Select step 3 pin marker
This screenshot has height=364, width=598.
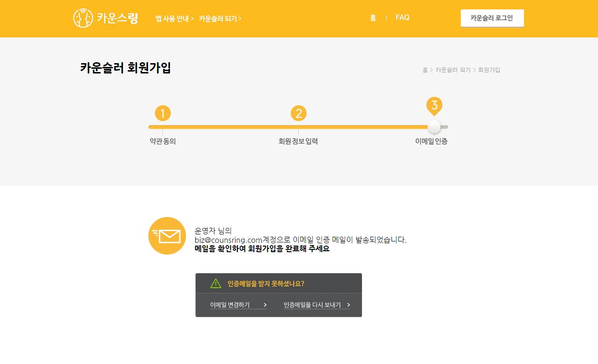pyautogui.click(x=434, y=106)
